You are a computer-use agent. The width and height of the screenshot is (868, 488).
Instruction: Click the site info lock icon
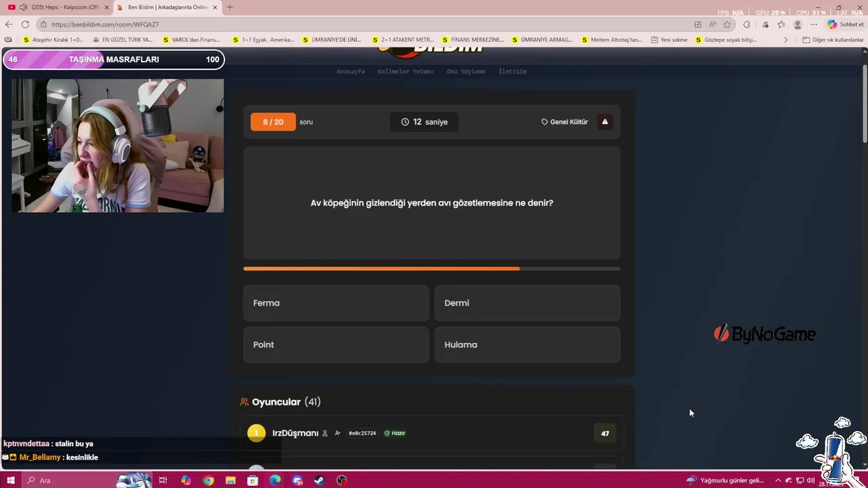[x=43, y=24]
